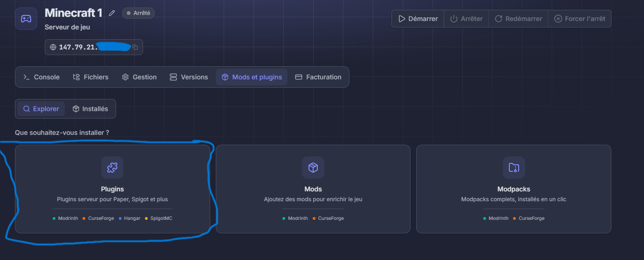Screen dimensions: 644x260
Task: Open the Modpacks card
Action: click(514, 189)
